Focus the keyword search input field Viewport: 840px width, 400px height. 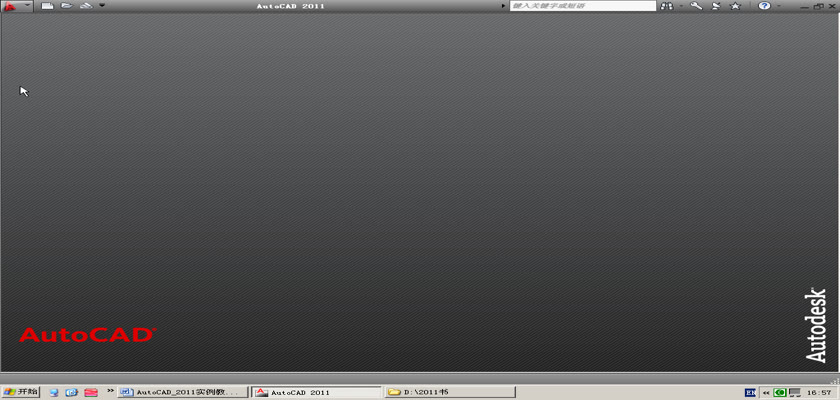[582, 6]
